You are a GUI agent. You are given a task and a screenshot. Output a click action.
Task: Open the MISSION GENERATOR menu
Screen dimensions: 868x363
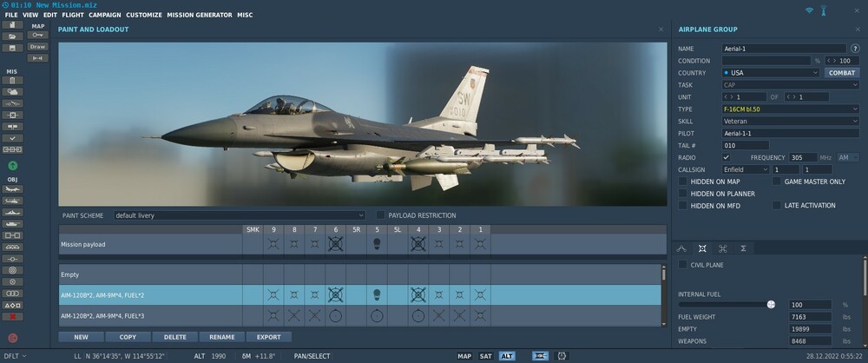[200, 15]
